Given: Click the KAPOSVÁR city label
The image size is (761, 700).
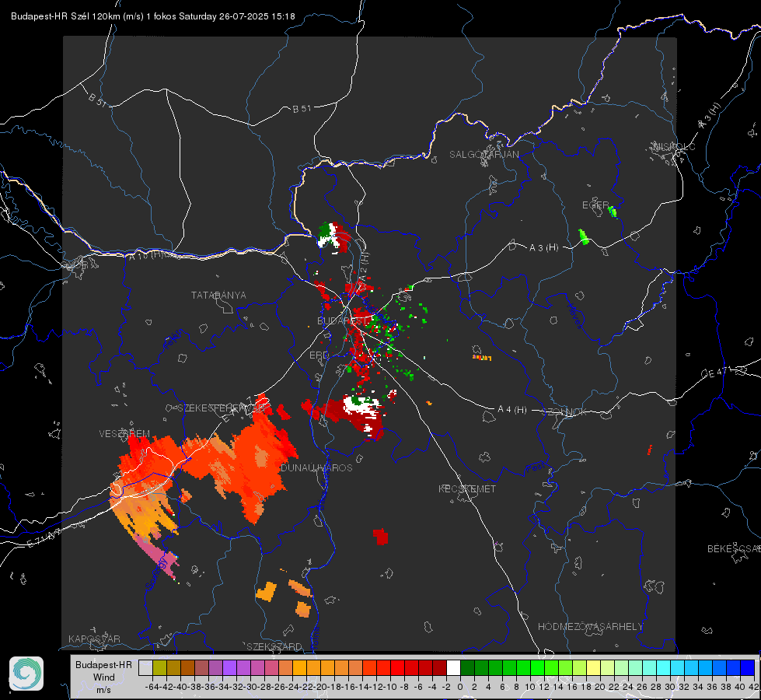Looking at the screenshot, I should click(x=94, y=639).
